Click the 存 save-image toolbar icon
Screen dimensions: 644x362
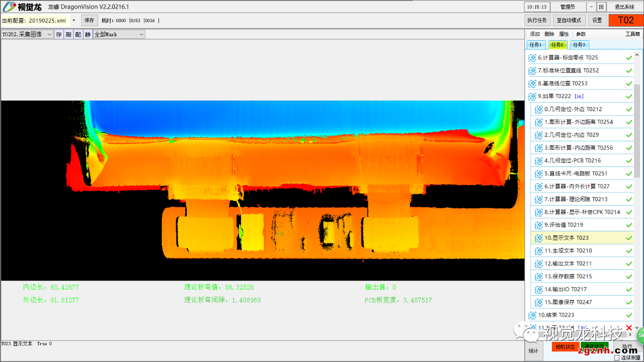coord(59,35)
